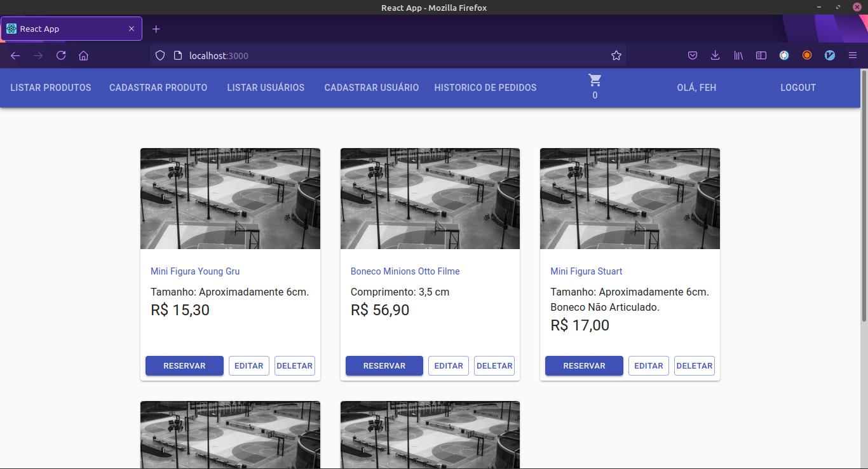Open the Mini Figura Stuart title
Image resolution: width=868 pixels, height=469 pixels.
(x=587, y=271)
